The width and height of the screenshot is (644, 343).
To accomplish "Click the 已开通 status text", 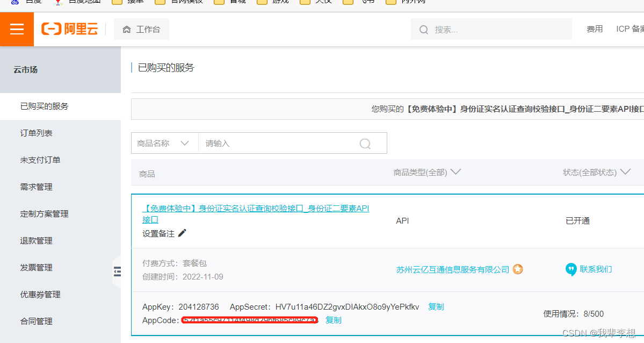I will click(578, 221).
